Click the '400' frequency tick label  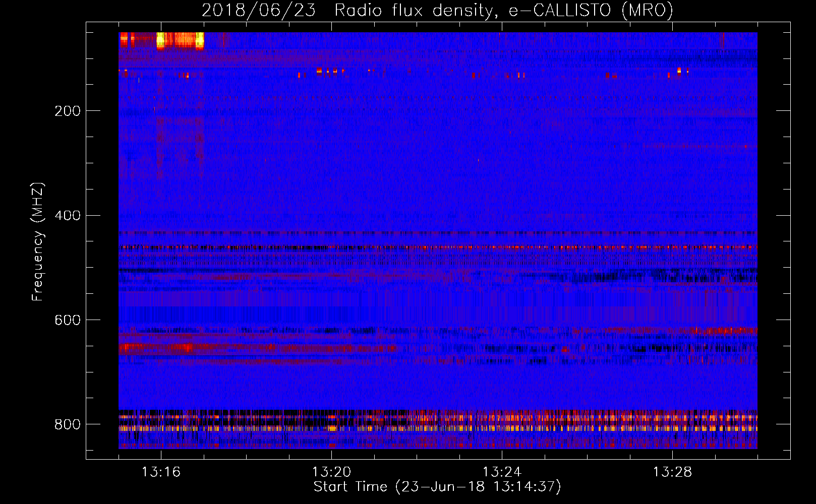68,216
